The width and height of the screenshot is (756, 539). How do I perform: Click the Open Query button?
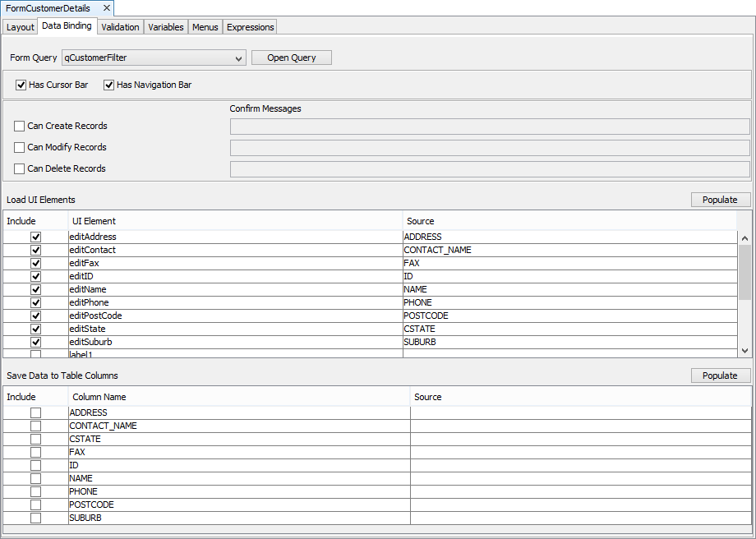click(x=291, y=58)
